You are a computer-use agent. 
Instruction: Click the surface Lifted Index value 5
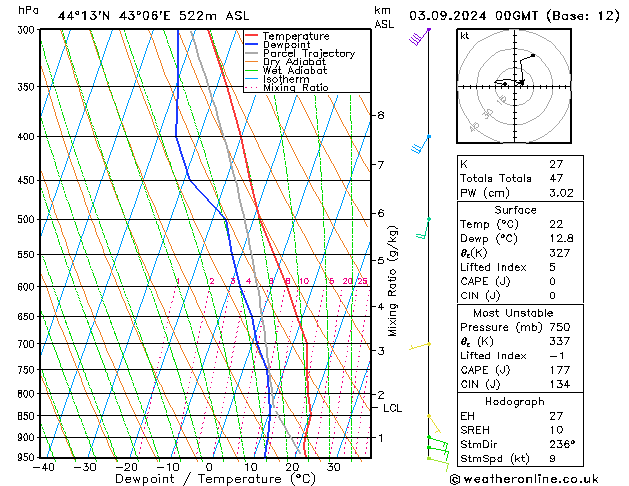(x=553, y=267)
